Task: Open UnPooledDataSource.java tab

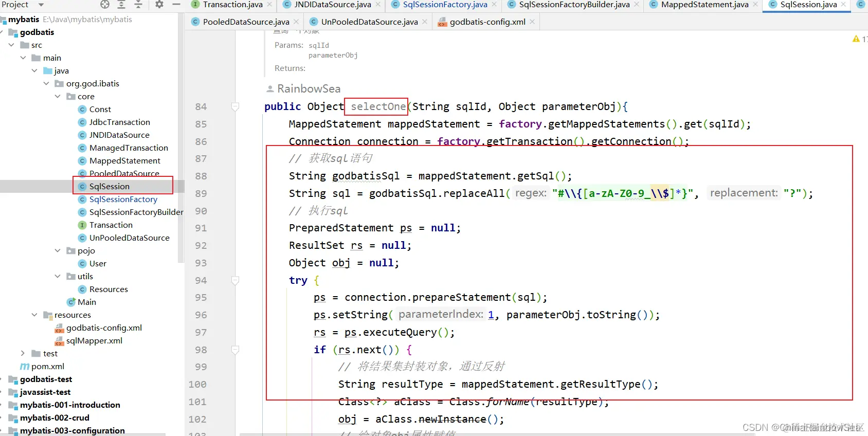Action: click(369, 22)
